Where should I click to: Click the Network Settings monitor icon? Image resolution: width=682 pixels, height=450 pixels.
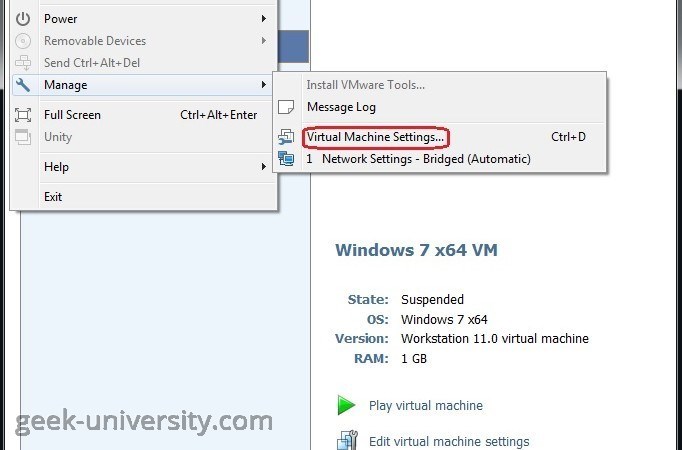point(286,159)
